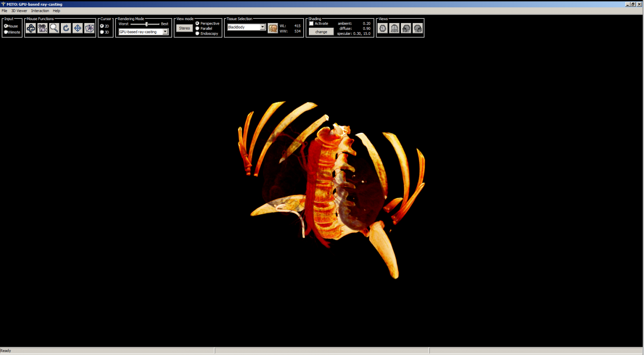Switch to the axial brain view
Screen dimensions: 644x355
(383, 28)
